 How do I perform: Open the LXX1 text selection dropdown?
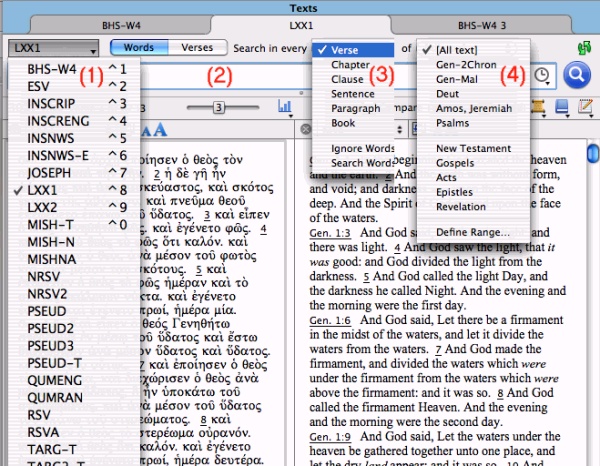(54, 48)
